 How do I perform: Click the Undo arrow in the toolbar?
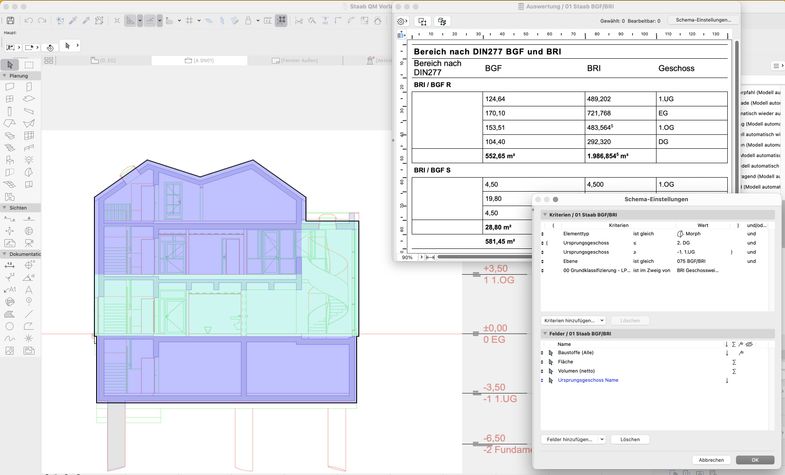(28, 20)
